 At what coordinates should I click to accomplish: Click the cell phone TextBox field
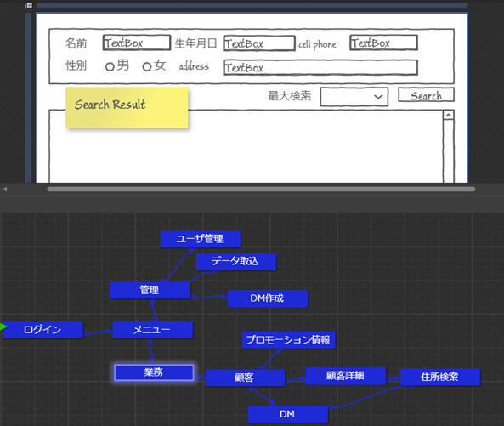384,43
